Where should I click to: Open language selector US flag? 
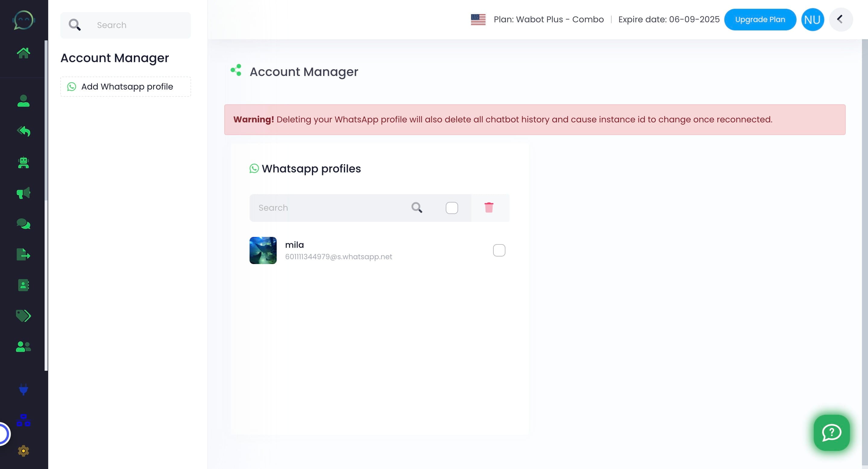478,20
